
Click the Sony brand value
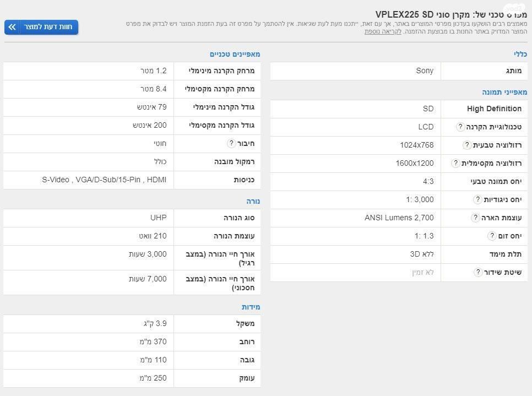424,71
